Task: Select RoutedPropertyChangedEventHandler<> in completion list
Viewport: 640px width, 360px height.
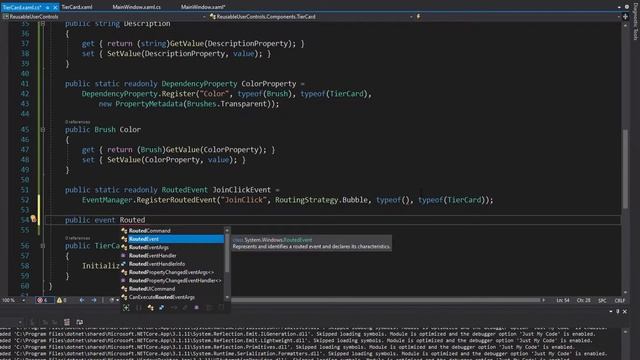Action: coord(172,280)
